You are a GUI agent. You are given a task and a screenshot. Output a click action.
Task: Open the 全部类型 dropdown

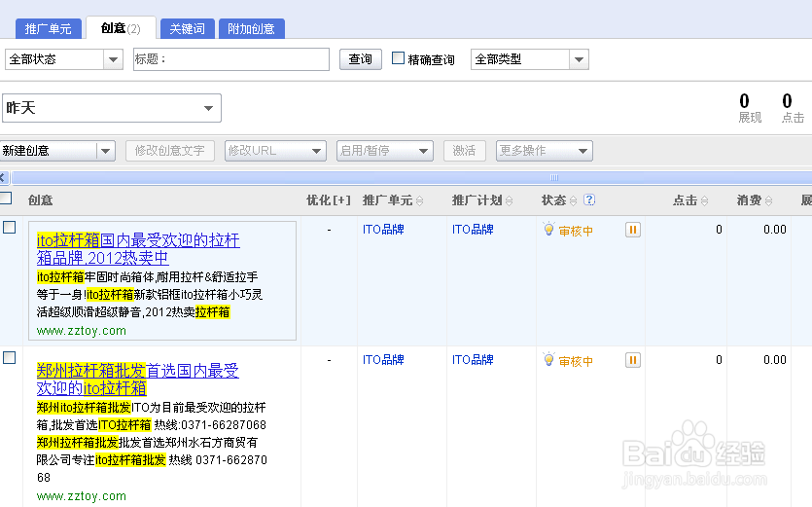pyautogui.click(x=529, y=59)
